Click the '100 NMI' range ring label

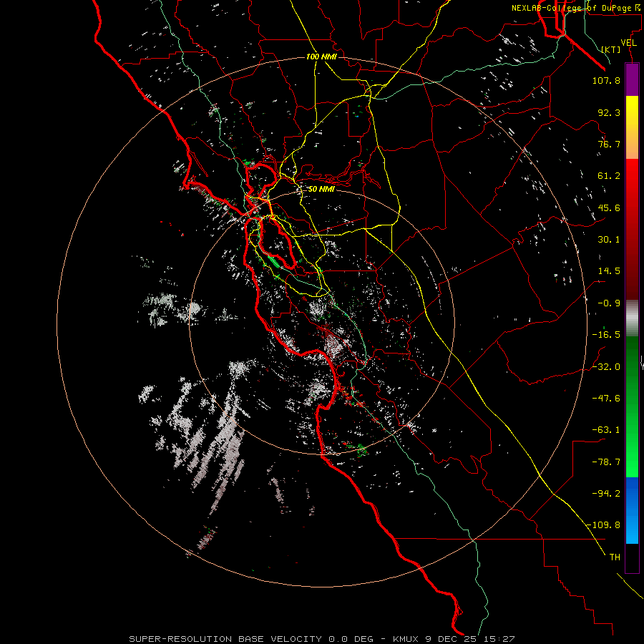tap(321, 57)
